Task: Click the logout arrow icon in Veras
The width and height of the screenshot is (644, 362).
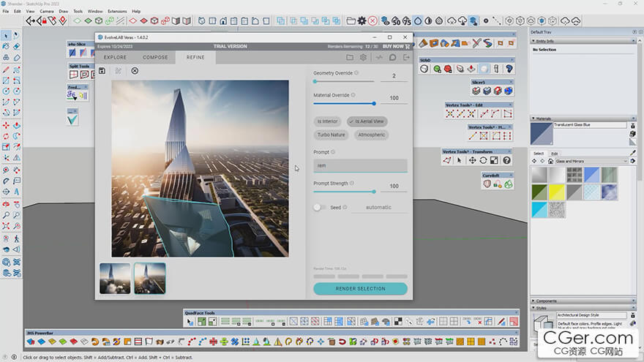Action: [x=406, y=58]
